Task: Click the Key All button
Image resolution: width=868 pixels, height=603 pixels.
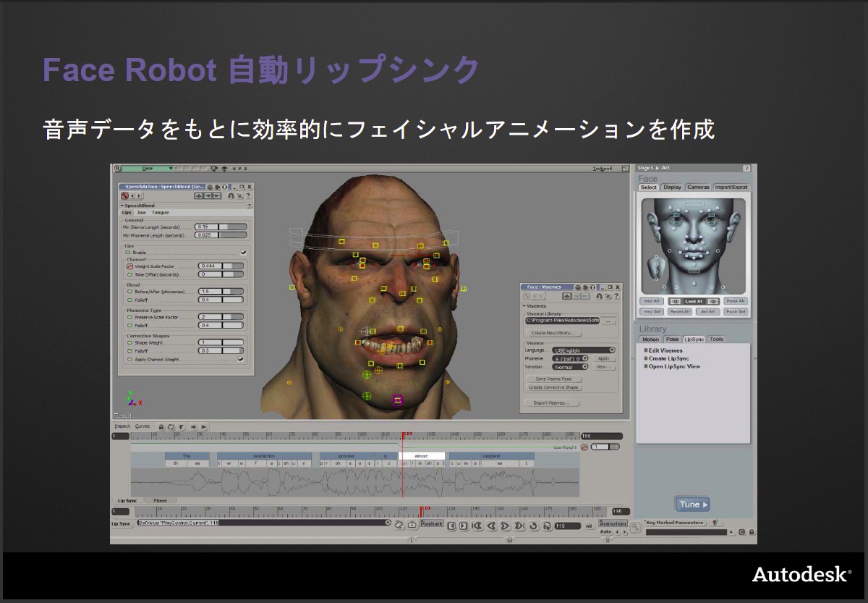Action: point(652,301)
